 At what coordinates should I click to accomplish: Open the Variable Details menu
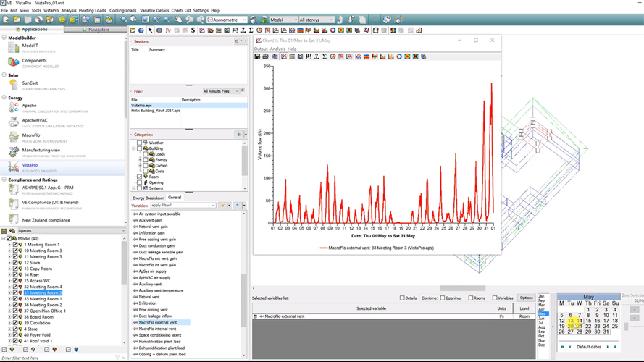pos(154,10)
